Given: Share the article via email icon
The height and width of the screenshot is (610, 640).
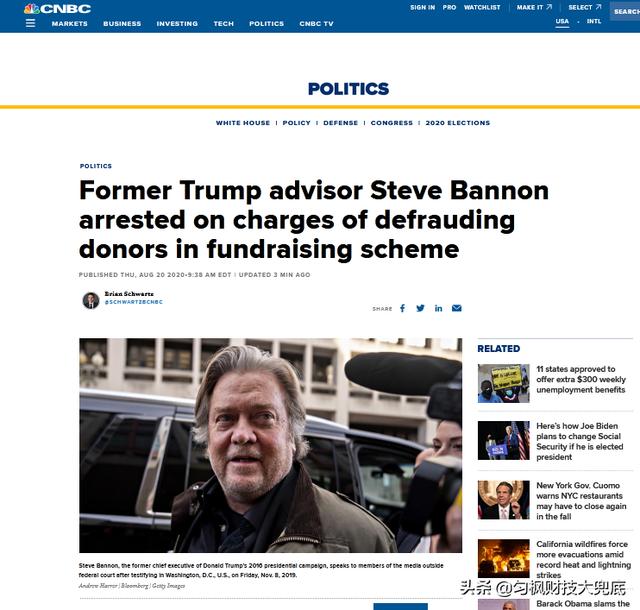Looking at the screenshot, I should [457, 308].
